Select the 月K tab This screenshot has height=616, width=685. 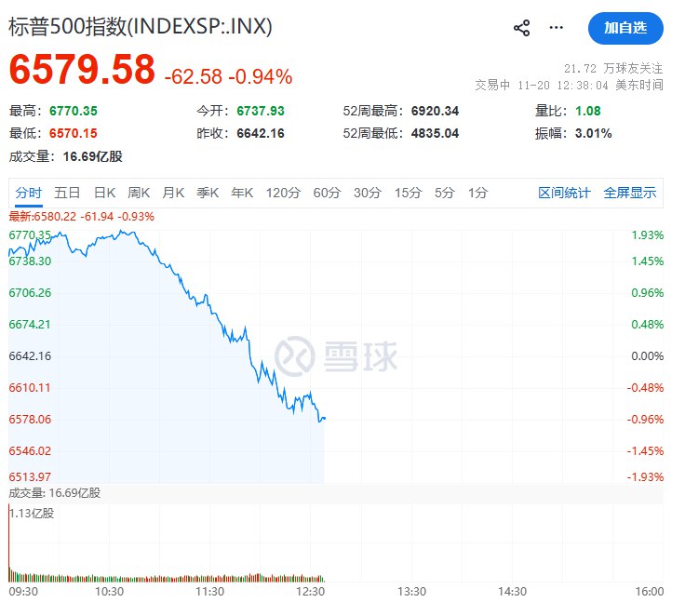(173, 193)
